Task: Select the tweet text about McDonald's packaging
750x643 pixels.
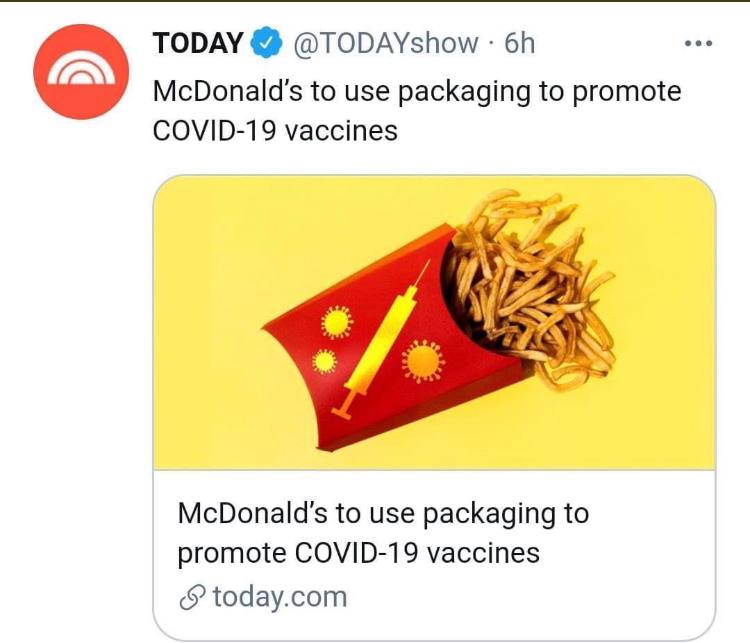Action: (417, 111)
